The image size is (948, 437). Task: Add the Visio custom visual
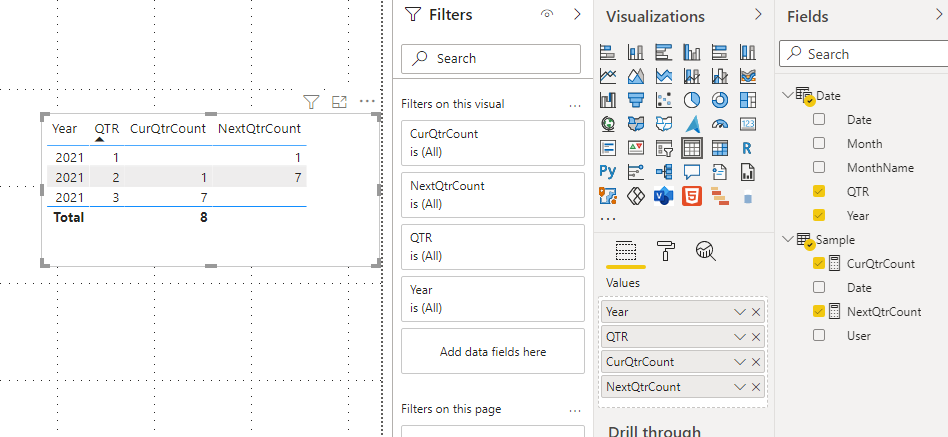[x=664, y=196]
